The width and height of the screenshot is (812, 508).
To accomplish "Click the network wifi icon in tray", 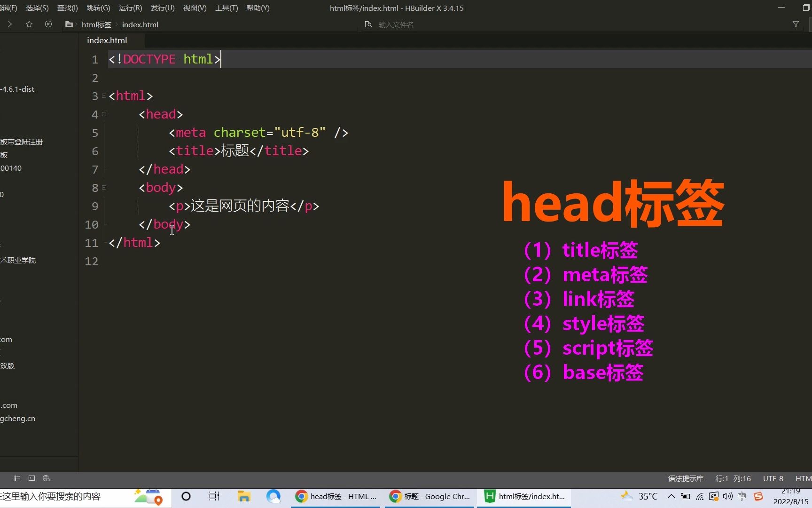I will 700,497.
